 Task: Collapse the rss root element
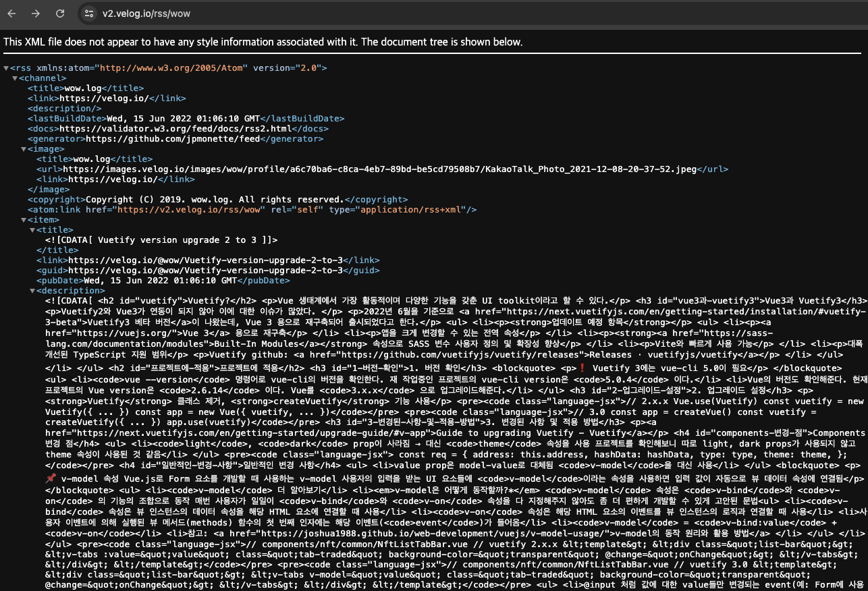(7, 68)
